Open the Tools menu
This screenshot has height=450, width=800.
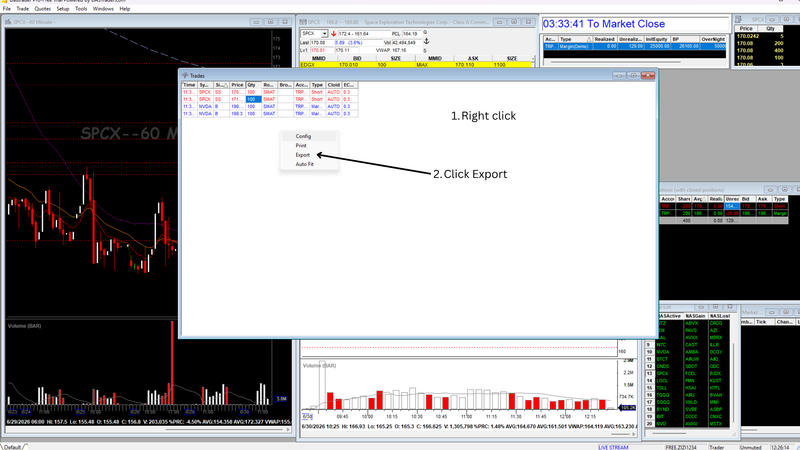(x=81, y=9)
